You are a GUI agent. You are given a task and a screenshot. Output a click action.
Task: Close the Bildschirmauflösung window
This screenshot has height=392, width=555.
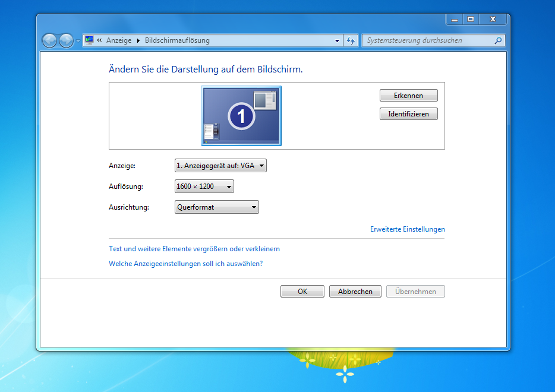point(493,20)
